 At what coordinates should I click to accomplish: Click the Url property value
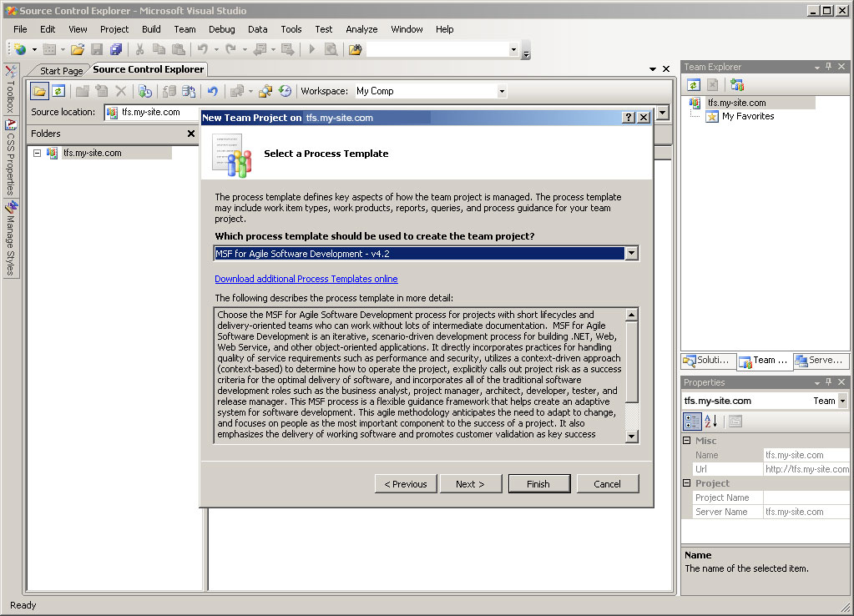tap(806, 469)
